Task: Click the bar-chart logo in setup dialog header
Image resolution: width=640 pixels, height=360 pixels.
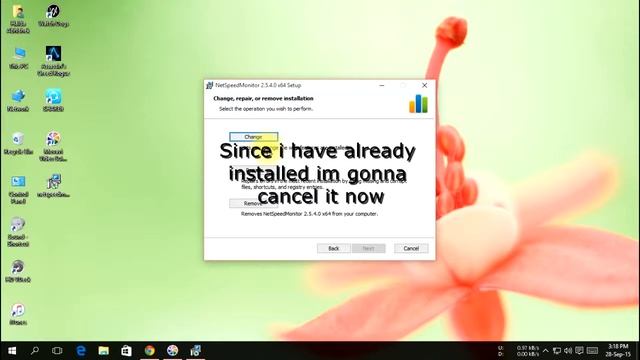Action: click(x=418, y=104)
